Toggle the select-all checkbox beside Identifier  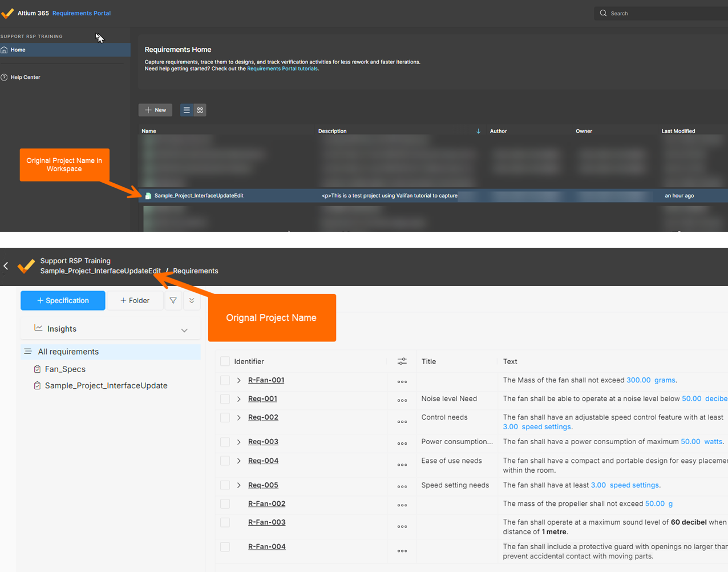tap(225, 361)
